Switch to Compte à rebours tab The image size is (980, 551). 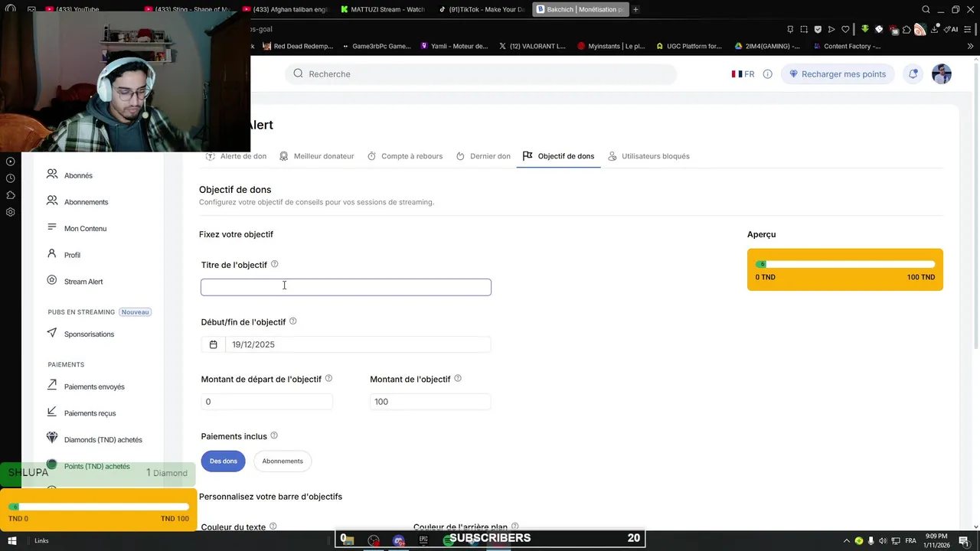pos(405,156)
